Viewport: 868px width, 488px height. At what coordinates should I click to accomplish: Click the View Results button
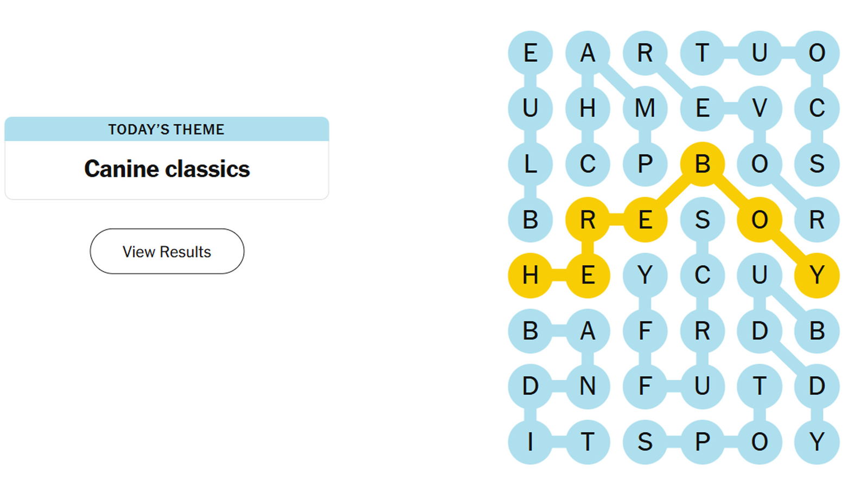point(167,252)
